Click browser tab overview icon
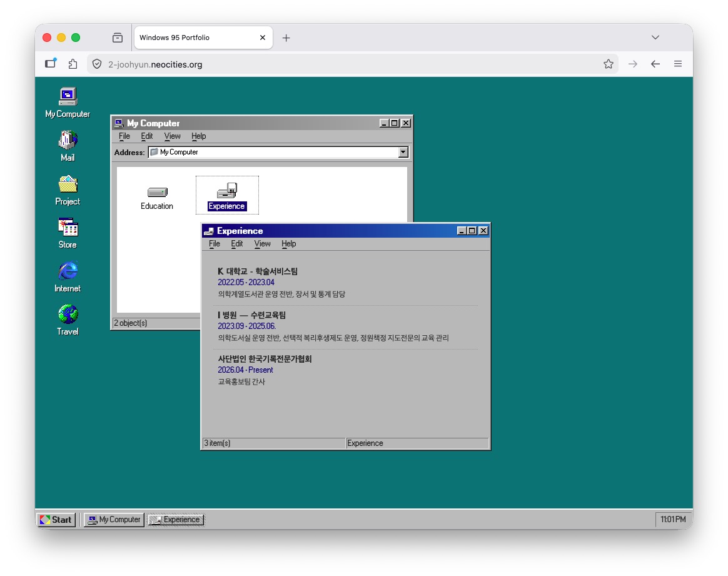Viewport: 728px width, 576px height. pos(118,38)
